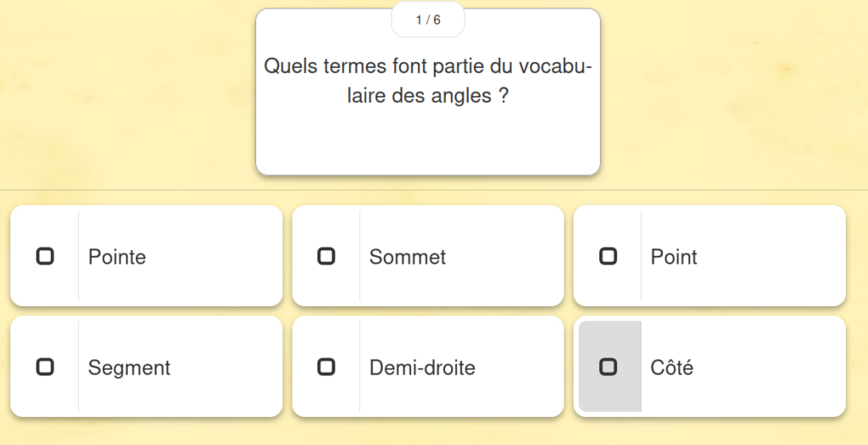This screenshot has width=868, height=445.
Task: Toggle the Demi-droite checkbox
Action: [326, 367]
